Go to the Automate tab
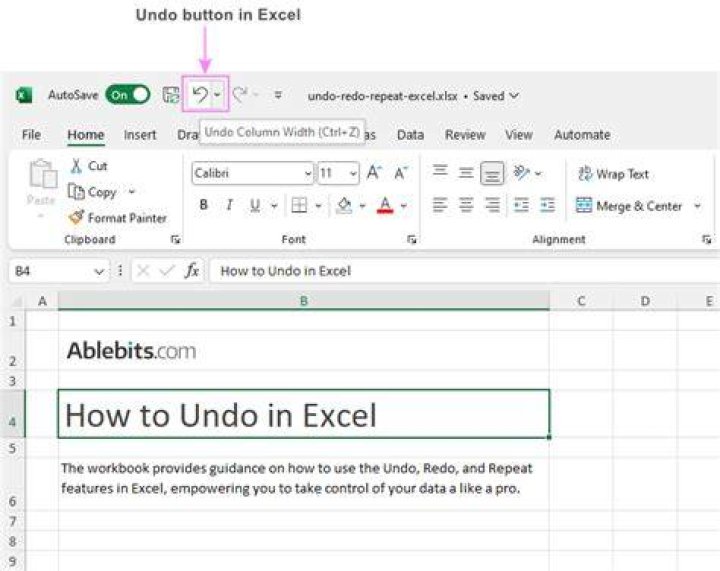Screen dimensions: 720x571 (582, 135)
